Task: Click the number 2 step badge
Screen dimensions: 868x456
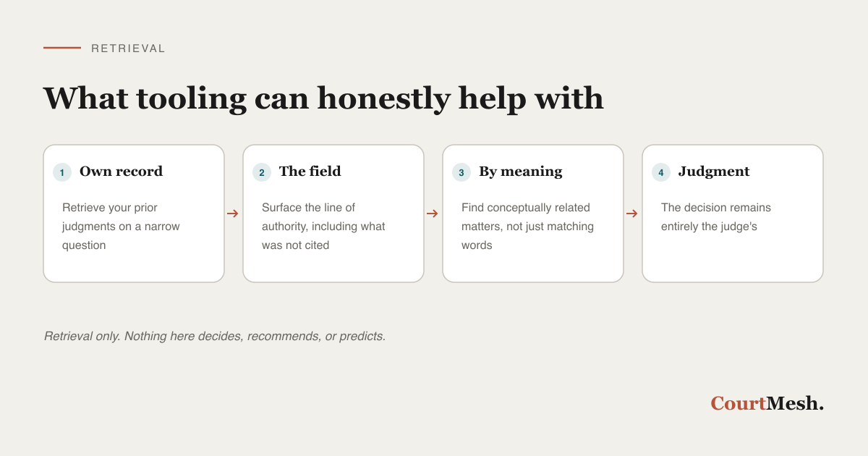Action: click(x=262, y=172)
